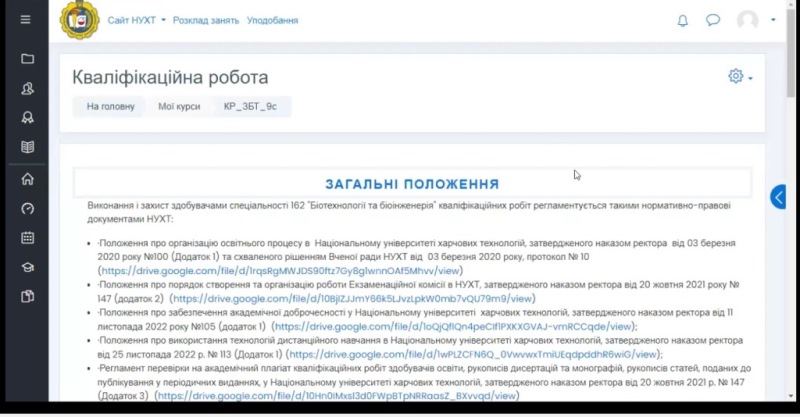The image size is (800, 417).
Task: Open the calendar icon in the sidebar
Action: [28, 238]
